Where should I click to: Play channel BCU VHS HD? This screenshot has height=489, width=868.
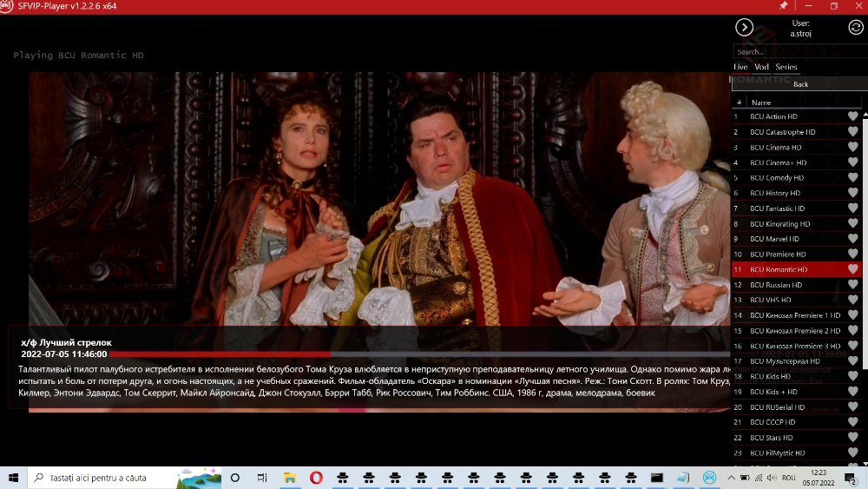[797, 300]
